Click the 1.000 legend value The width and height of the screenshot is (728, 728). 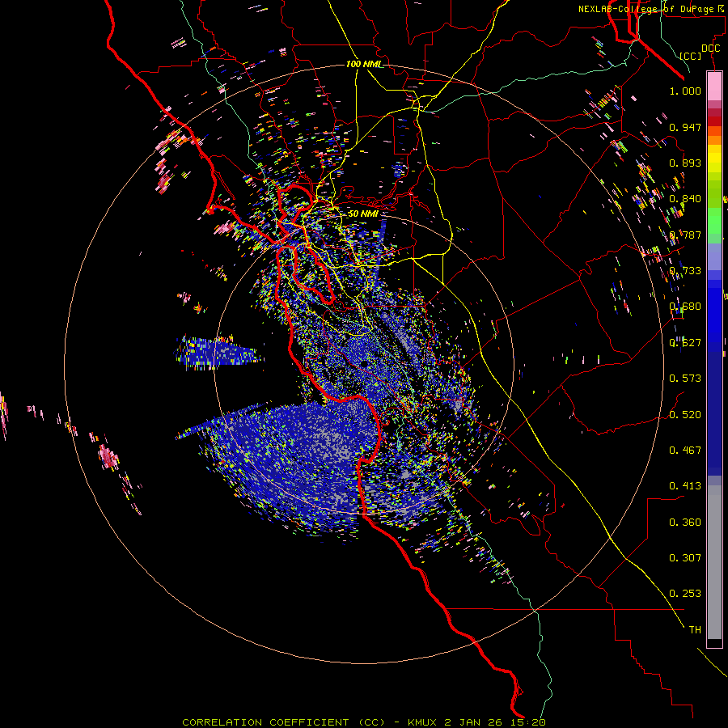(685, 91)
